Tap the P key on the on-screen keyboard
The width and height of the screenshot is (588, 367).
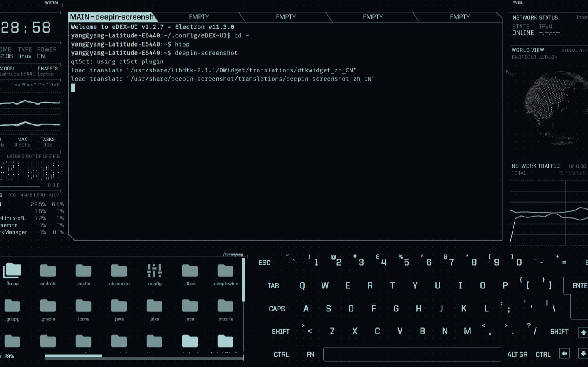coord(505,285)
